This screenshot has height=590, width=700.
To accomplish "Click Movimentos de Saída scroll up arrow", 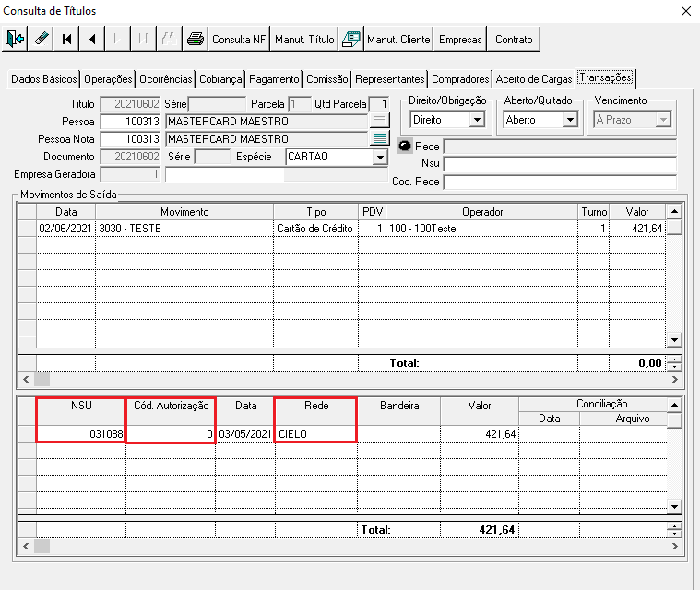I will tap(674, 211).
